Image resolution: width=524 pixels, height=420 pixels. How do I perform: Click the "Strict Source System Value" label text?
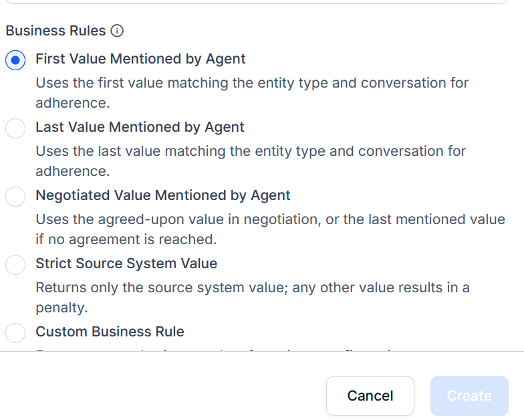(126, 264)
